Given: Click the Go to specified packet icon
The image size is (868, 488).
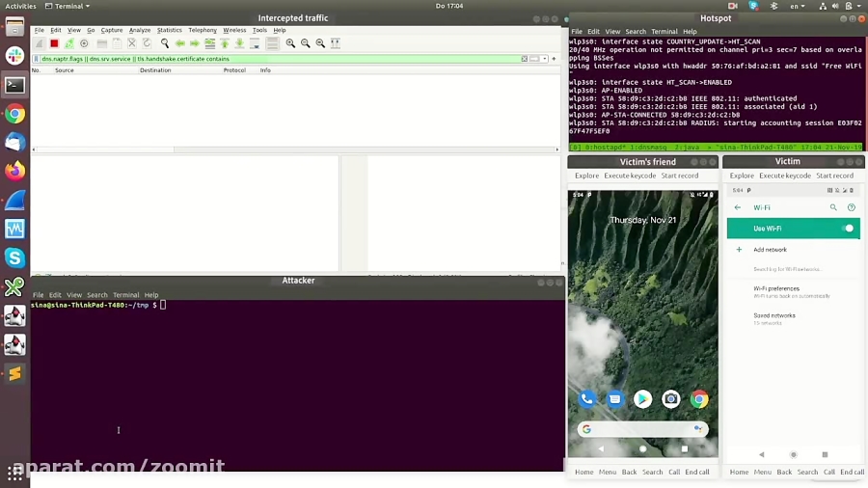Looking at the screenshot, I should coord(210,43).
